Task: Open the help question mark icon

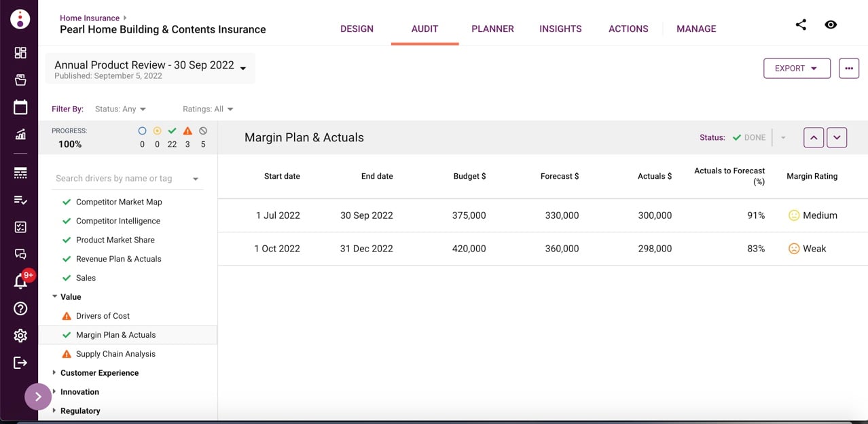Action: (20, 308)
